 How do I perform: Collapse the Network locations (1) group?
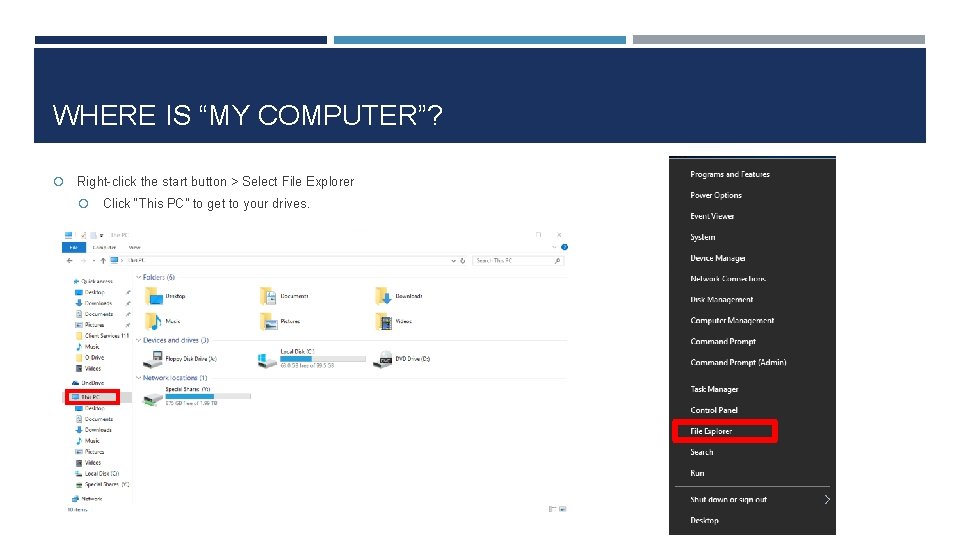138,378
